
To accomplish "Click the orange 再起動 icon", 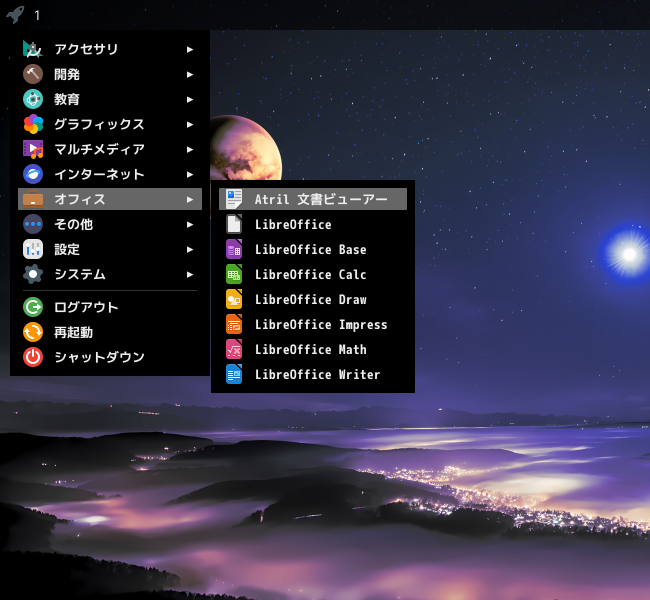I will [33, 332].
